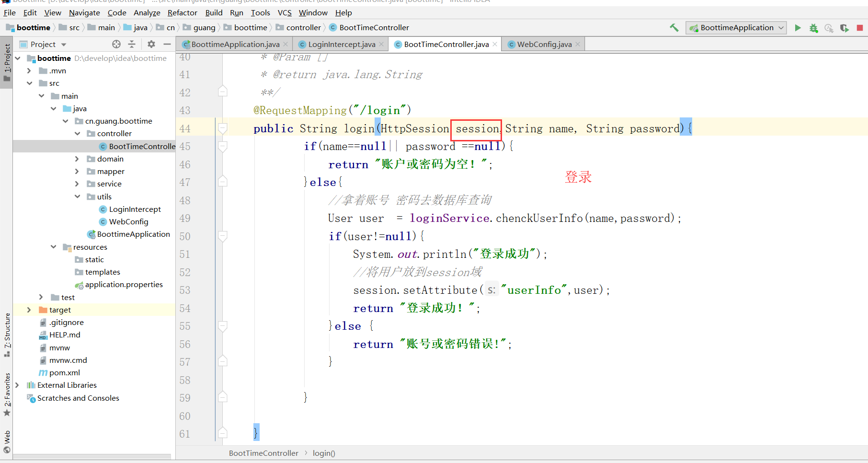This screenshot has height=463, width=868.
Task: Collapse the utils package
Action: (77, 197)
